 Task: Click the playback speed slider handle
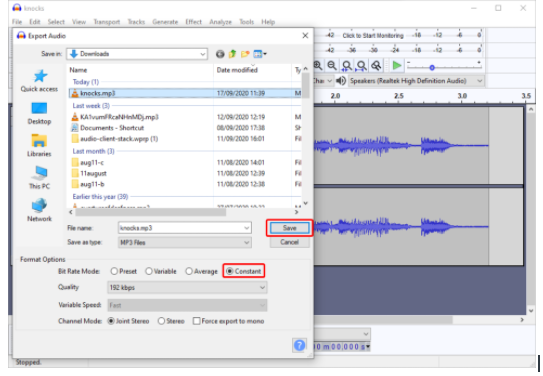[x=432, y=68]
